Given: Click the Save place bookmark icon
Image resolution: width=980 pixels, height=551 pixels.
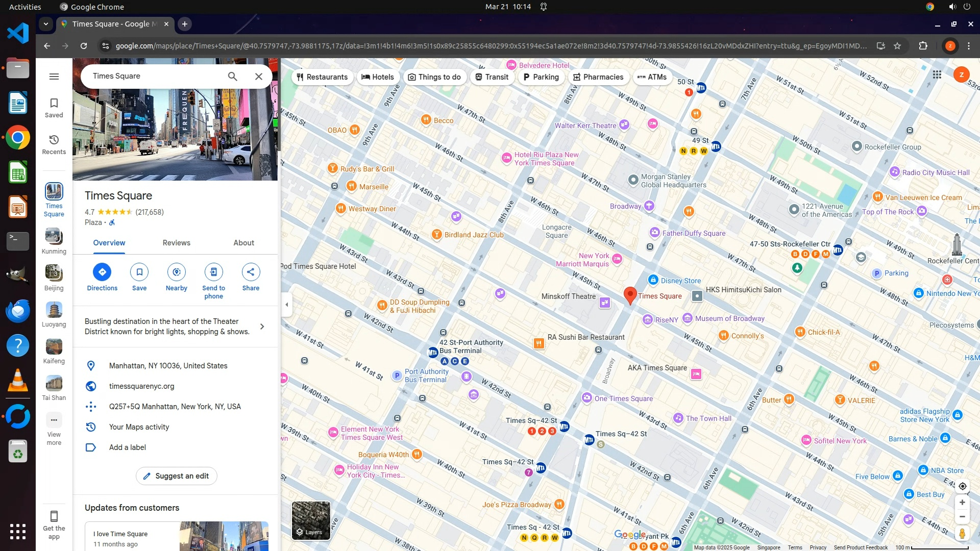Looking at the screenshot, I should tap(139, 272).
